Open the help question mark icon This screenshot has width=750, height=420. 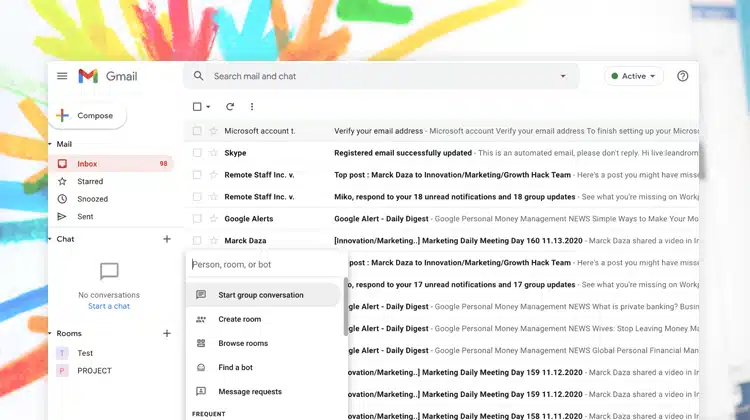tap(683, 76)
